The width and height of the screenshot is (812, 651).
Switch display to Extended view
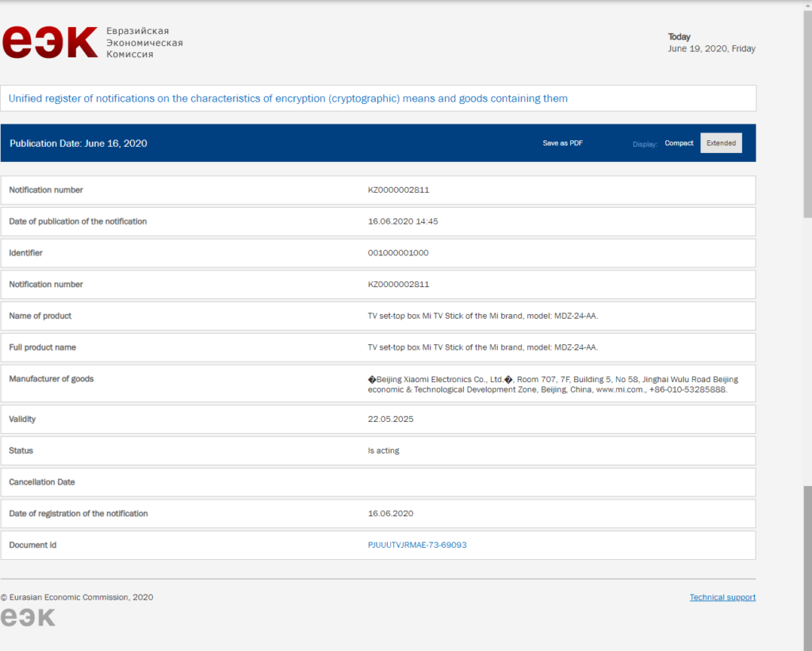tap(721, 143)
